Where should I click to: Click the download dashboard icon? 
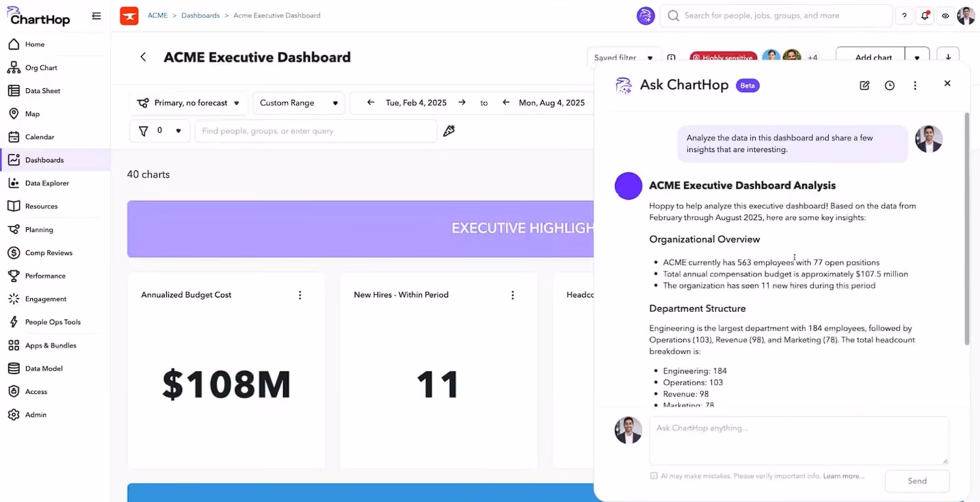pos(948,57)
